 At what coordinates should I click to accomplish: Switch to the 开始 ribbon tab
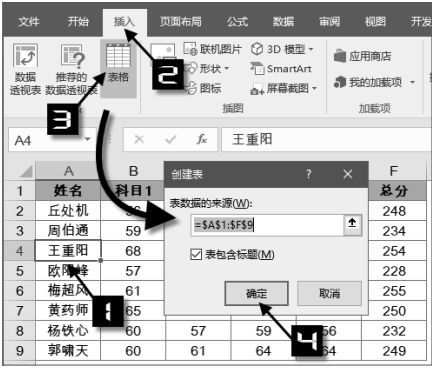78,22
